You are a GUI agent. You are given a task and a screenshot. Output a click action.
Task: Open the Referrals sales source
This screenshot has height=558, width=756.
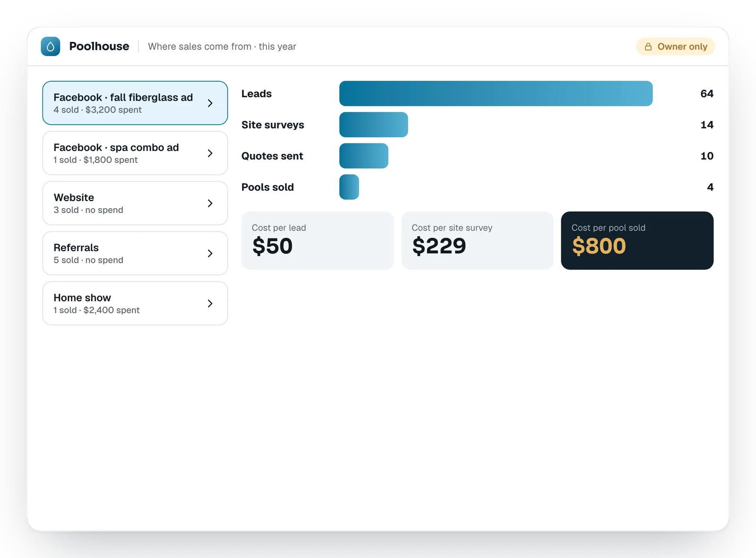pyautogui.click(x=135, y=253)
